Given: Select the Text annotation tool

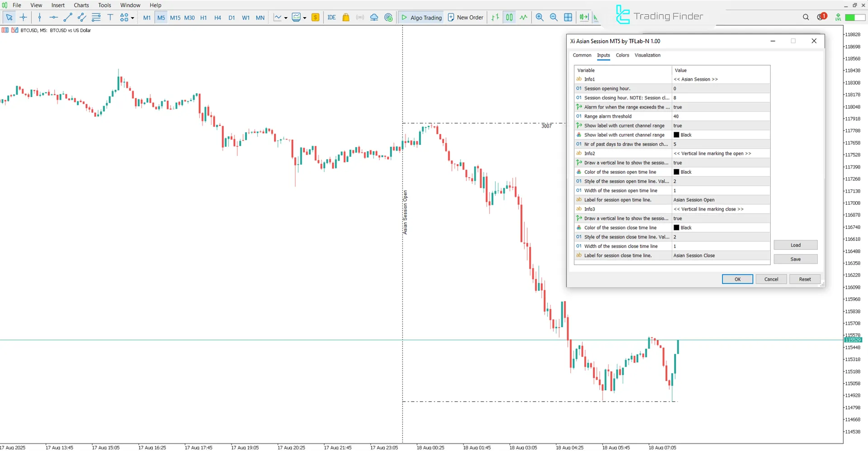Looking at the screenshot, I should [110, 17].
